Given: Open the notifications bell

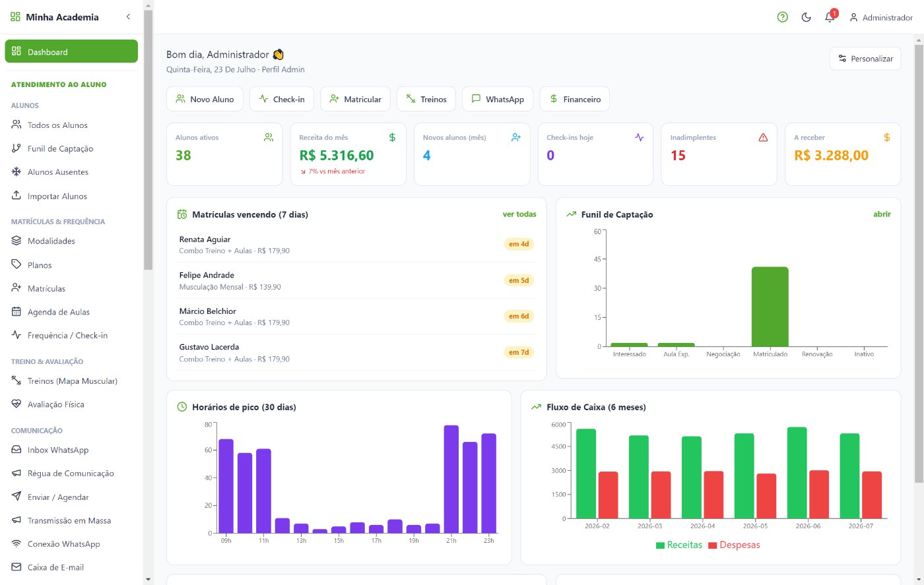Looking at the screenshot, I should point(830,17).
